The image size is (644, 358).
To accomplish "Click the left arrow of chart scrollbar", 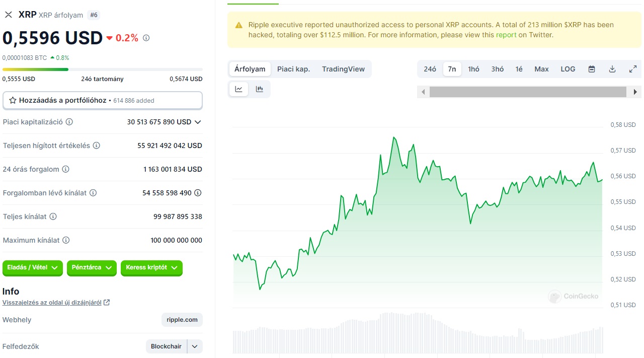I will pyautogui.click(x=424, y=92).
